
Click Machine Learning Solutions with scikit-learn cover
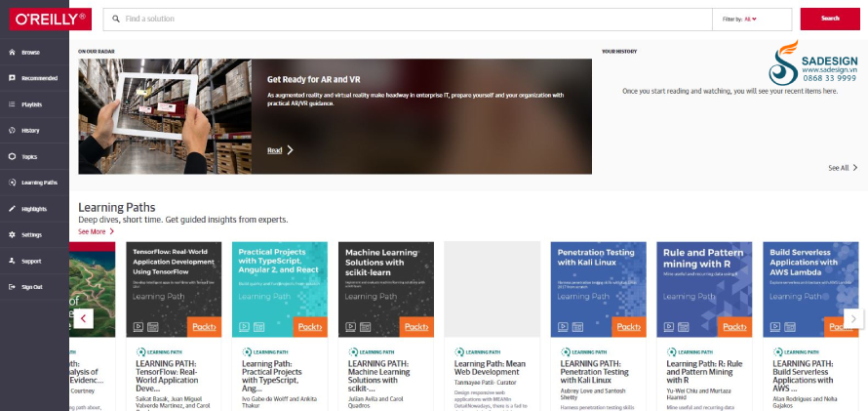click(x=386, y=289)
